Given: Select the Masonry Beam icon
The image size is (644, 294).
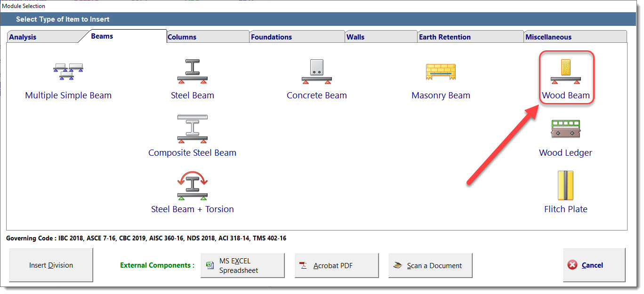Looking at the screenshot, I should point(441,72).
